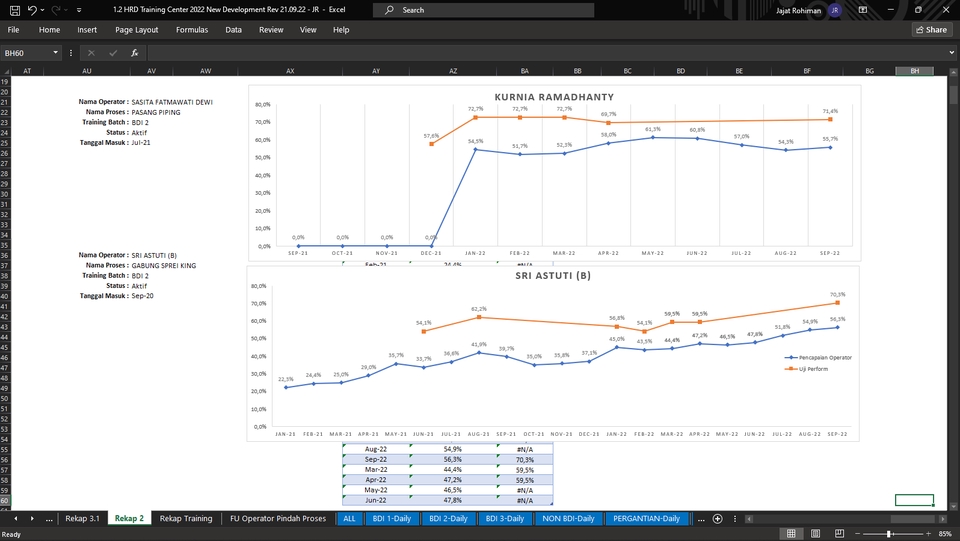This screenshot has width=960, height=541.
Task: Click the Name Box showing BH60
Action: (26, 53)
